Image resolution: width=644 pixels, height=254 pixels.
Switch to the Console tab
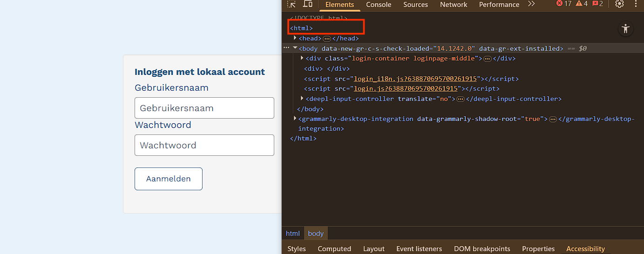tap(379, 5)
